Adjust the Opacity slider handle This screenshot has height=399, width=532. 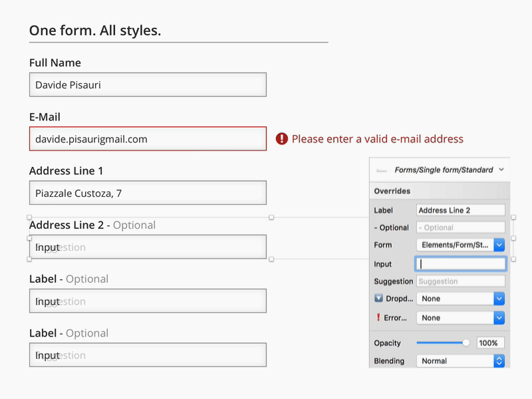[465, 343]
